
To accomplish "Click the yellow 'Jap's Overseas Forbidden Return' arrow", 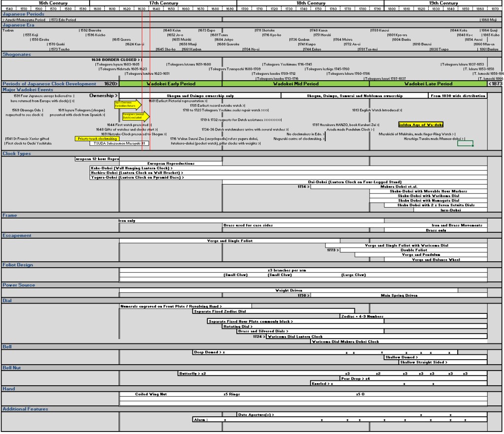I will point(127,104).
